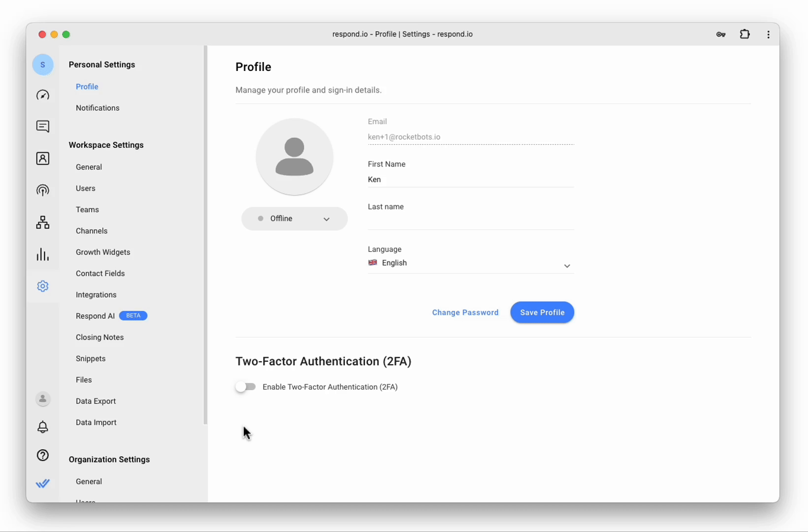Go to Channels in Workspace Settings
Viewport: 808px width, 532px height.
(92, 231)
